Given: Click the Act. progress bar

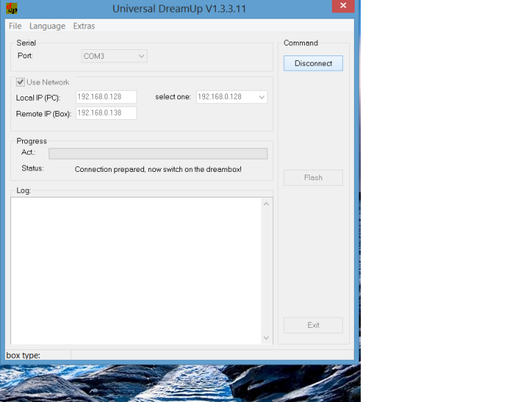Looking at the screenshot, I should coord(158,153).
